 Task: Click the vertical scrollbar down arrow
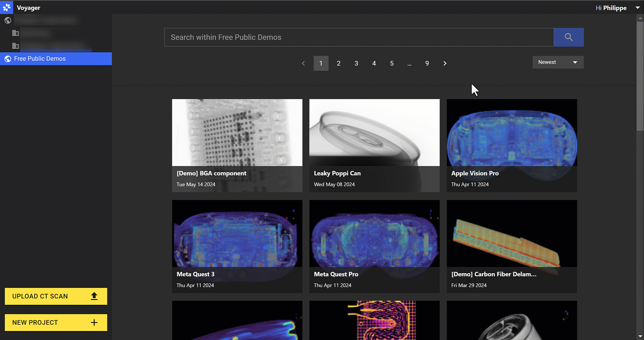640,336
